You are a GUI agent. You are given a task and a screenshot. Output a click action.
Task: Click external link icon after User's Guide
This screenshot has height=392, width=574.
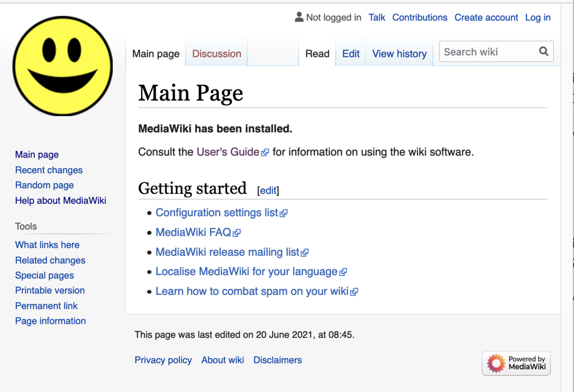[265, 152]
